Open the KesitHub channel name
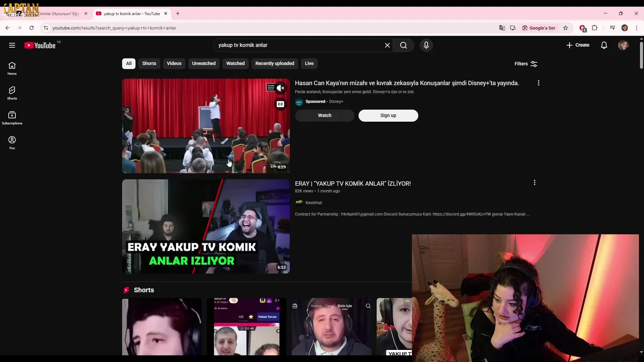The image size is (644, 362). [313, 203]
